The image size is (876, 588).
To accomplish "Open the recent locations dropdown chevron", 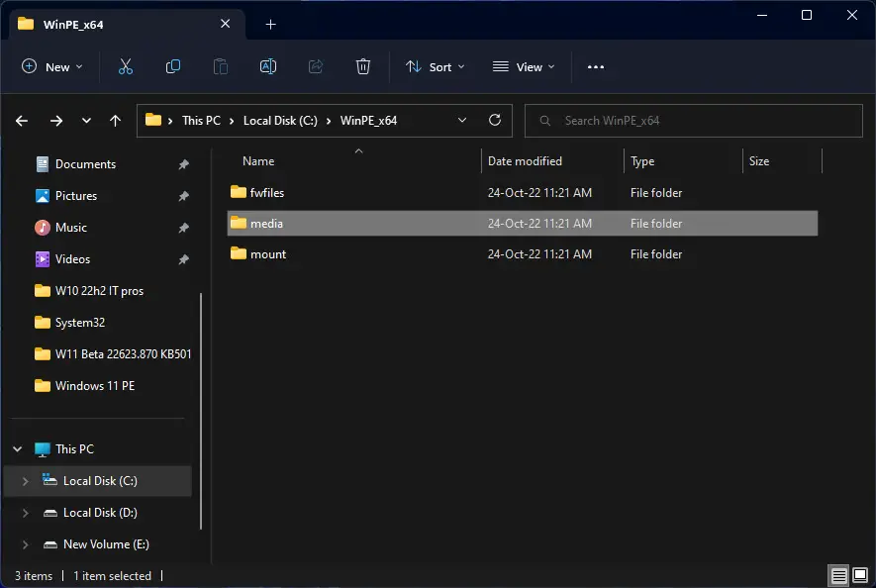I will click(x=86, y=121).
